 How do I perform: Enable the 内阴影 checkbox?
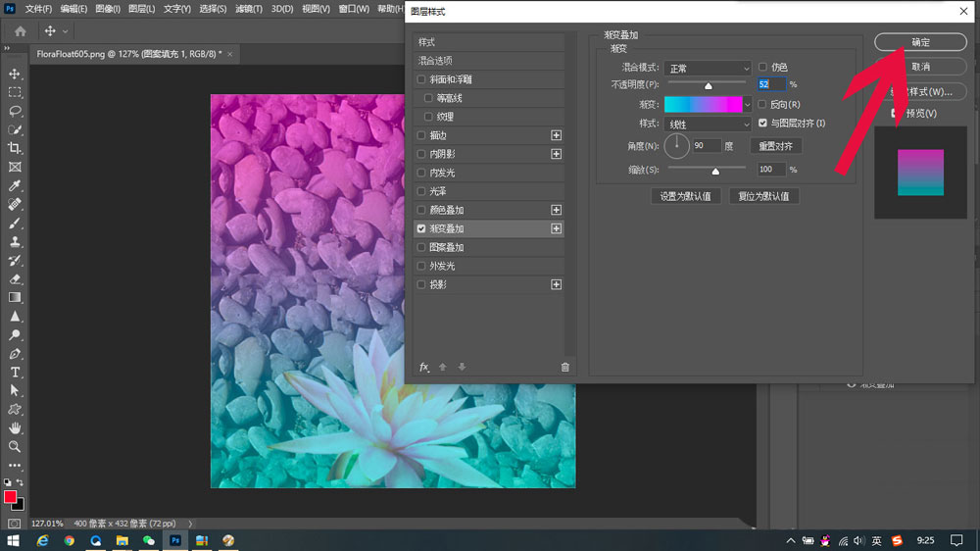[421, 154]
